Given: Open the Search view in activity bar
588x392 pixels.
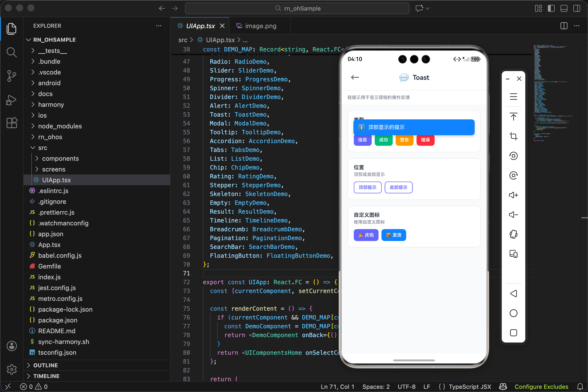Looking at the screenshot, I should [12, 52].
